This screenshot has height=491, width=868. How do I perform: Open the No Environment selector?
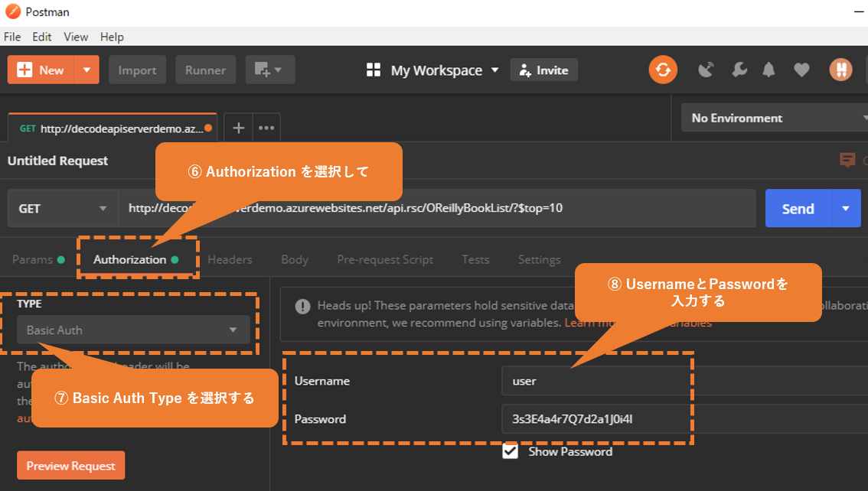point(775,118)
